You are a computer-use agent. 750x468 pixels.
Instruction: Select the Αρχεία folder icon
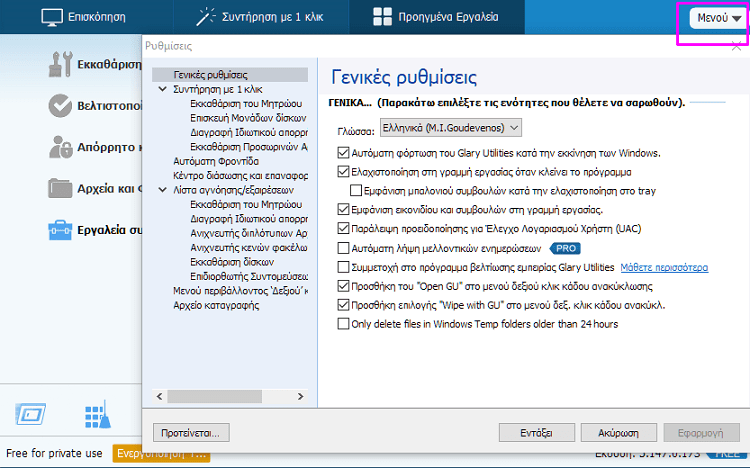(60, 188)
